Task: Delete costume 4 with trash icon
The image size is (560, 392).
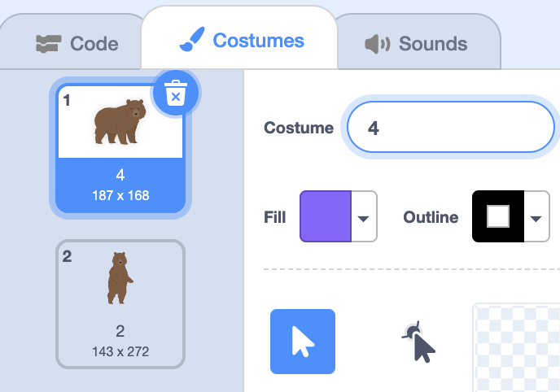Action: pos(175,94)
